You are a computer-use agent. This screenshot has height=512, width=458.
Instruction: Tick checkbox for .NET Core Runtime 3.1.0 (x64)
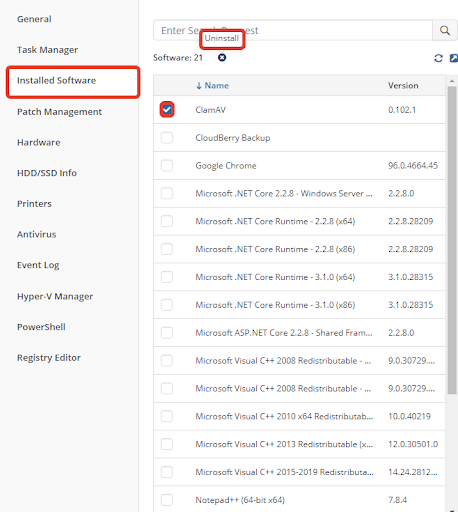tap(167, 277)
